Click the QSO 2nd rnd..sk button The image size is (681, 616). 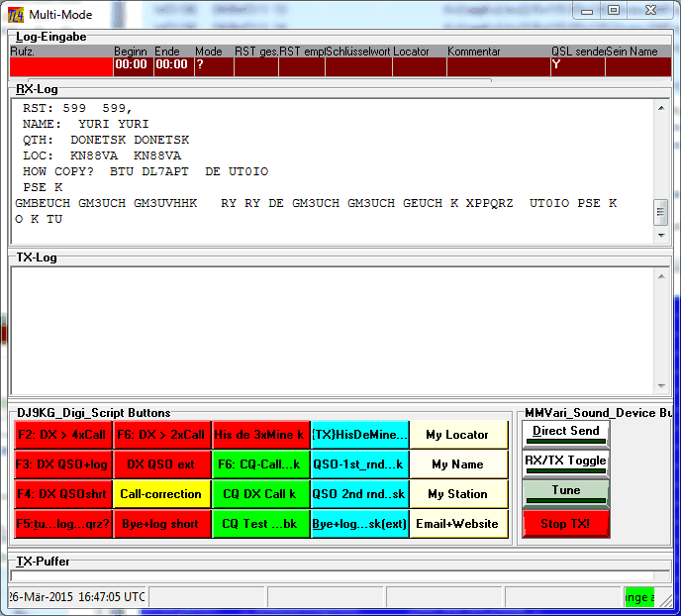coord(360,494)
